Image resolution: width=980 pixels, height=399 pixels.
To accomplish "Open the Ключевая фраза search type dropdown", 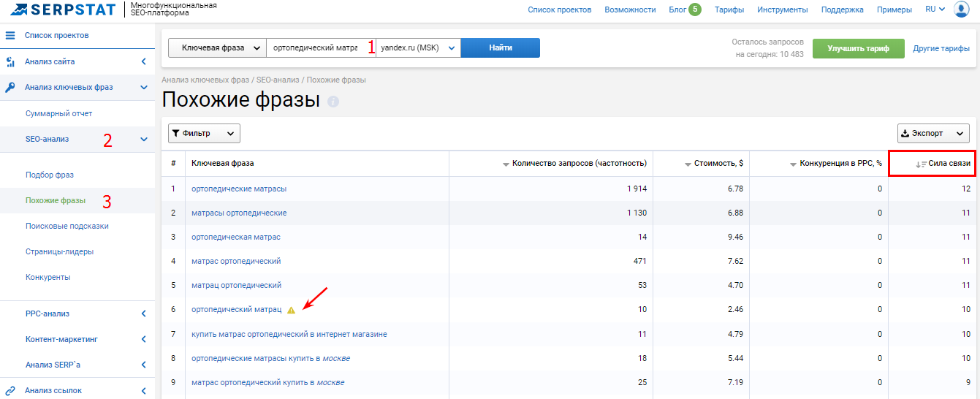I will pyautogui.click(x=217, y=47).
